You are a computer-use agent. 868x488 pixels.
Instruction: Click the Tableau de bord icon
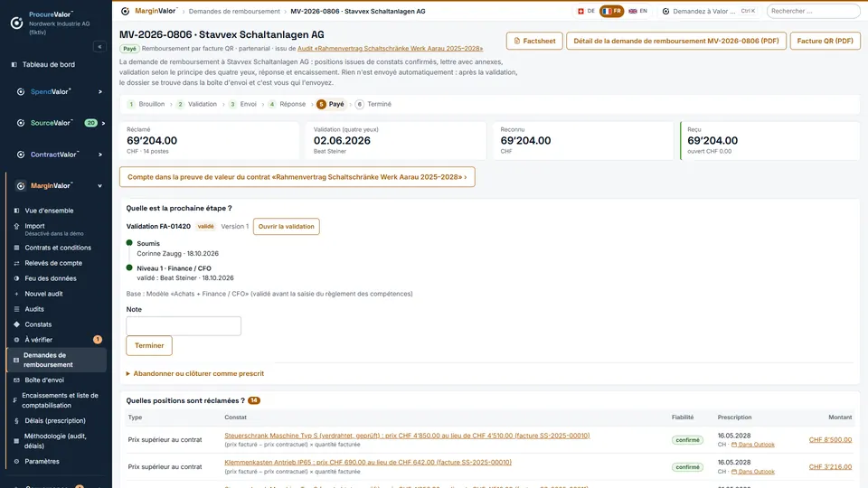[x=14, y=65]
